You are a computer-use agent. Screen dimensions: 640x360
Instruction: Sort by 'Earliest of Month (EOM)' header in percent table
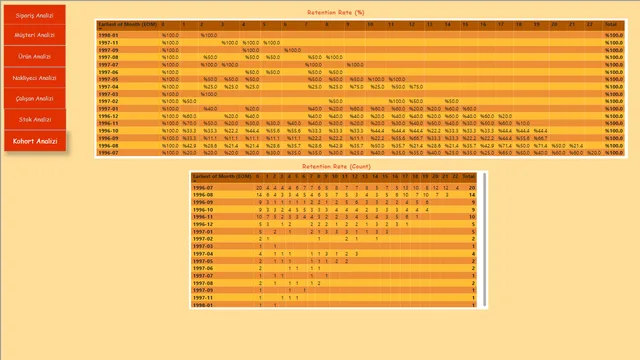[x=127, y=24]
